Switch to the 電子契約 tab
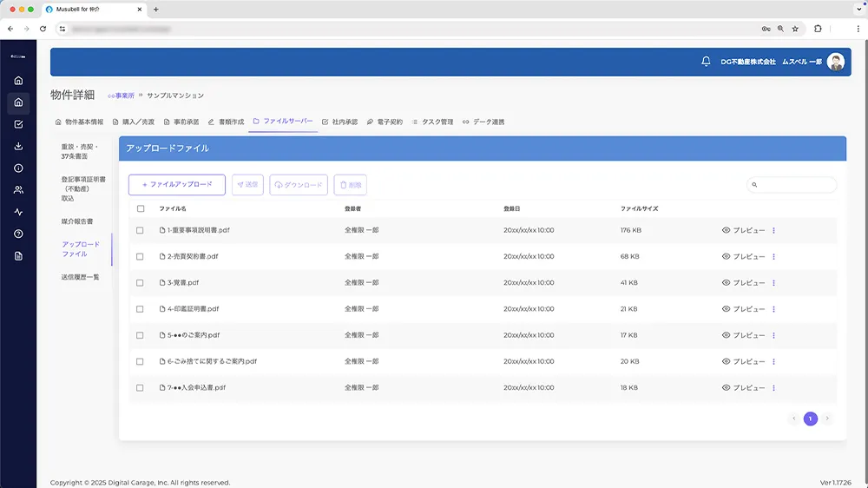868x488 pixels. point(385,122)
